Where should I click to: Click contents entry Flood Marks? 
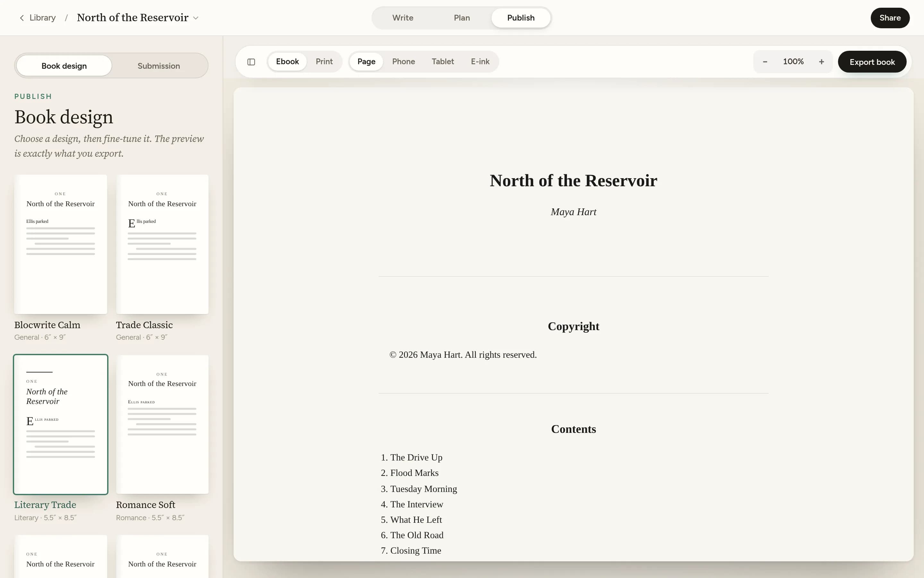pyautogui.click(x=414, y=473)
